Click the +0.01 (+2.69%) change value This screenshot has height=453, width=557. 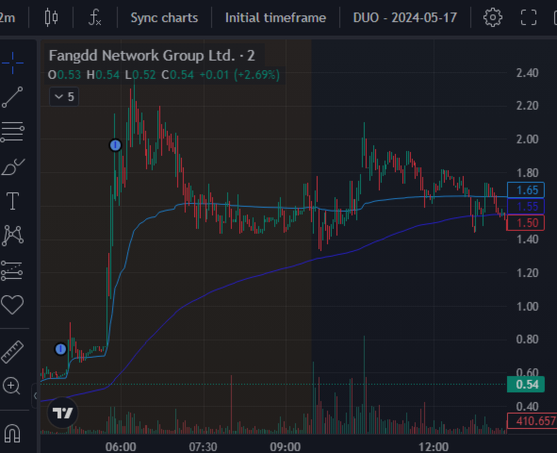239,75
